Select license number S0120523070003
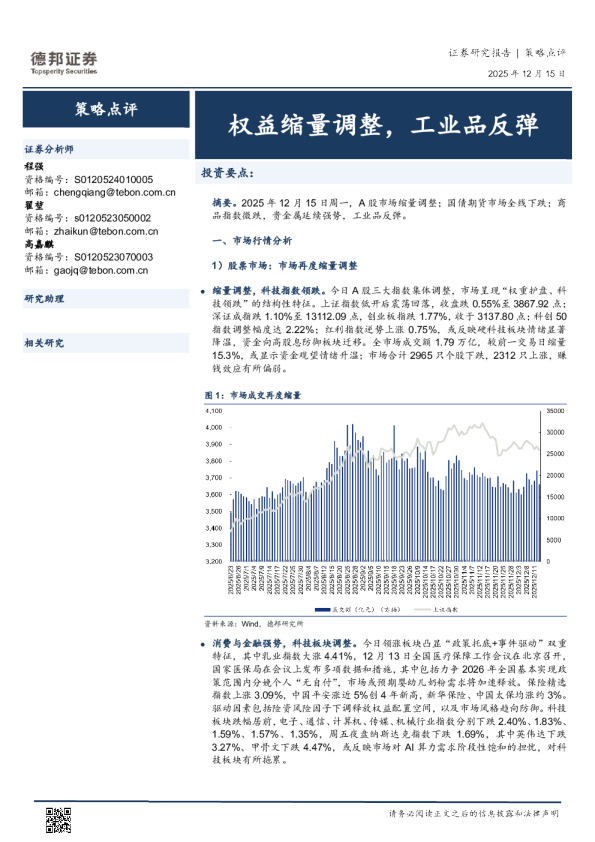 click(113, 257)
